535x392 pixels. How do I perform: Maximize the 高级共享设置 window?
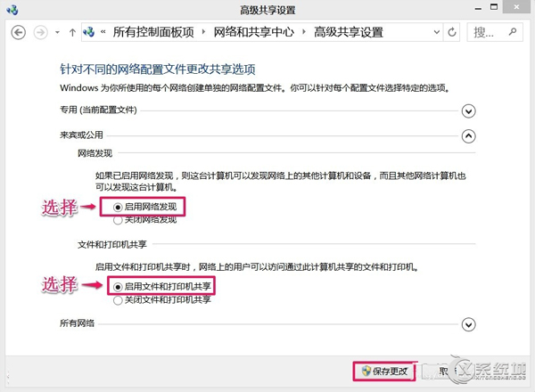(x=494, y=7)
